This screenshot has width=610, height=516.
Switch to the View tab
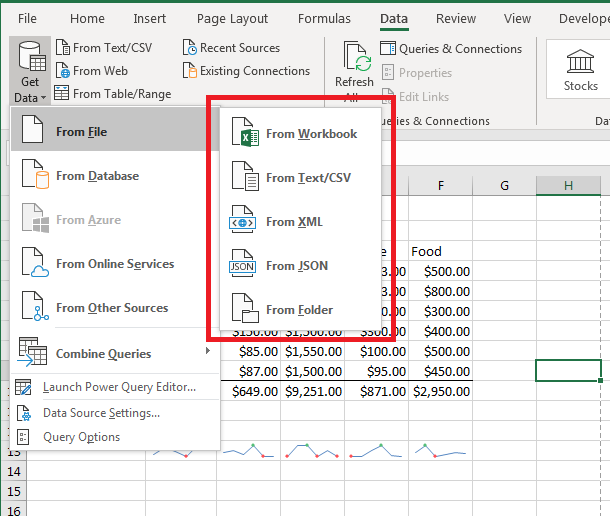pos(517,18)
